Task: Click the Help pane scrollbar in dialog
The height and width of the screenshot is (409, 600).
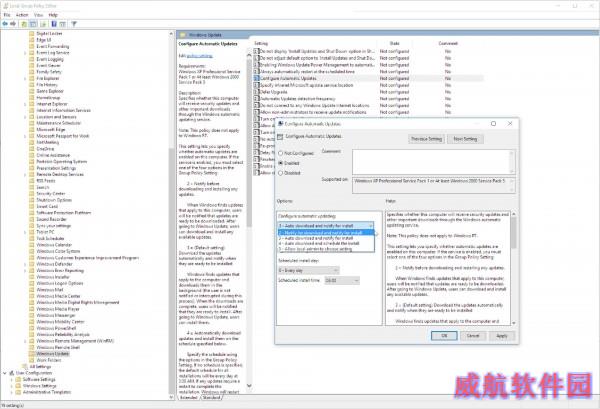Action: 514,268
